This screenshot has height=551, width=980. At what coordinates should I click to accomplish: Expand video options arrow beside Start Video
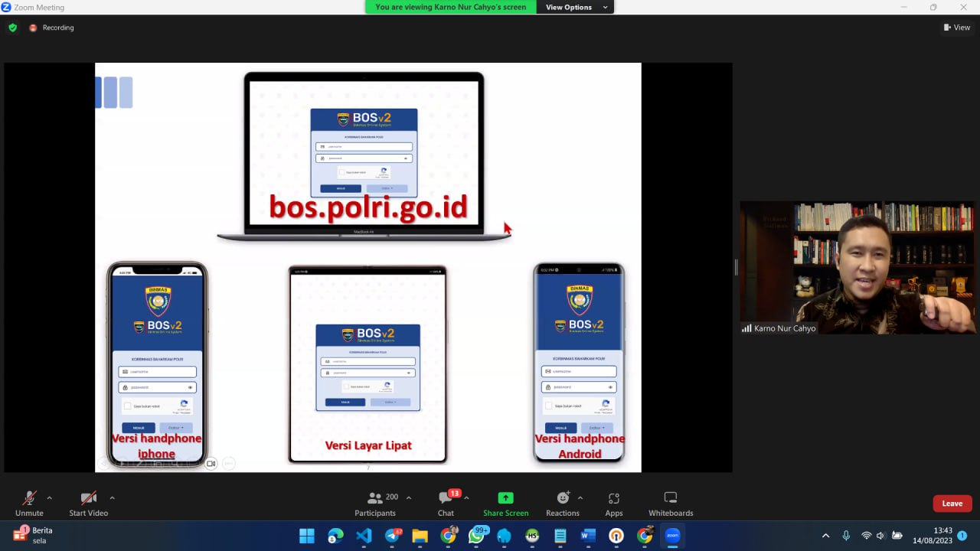(112, 497)
